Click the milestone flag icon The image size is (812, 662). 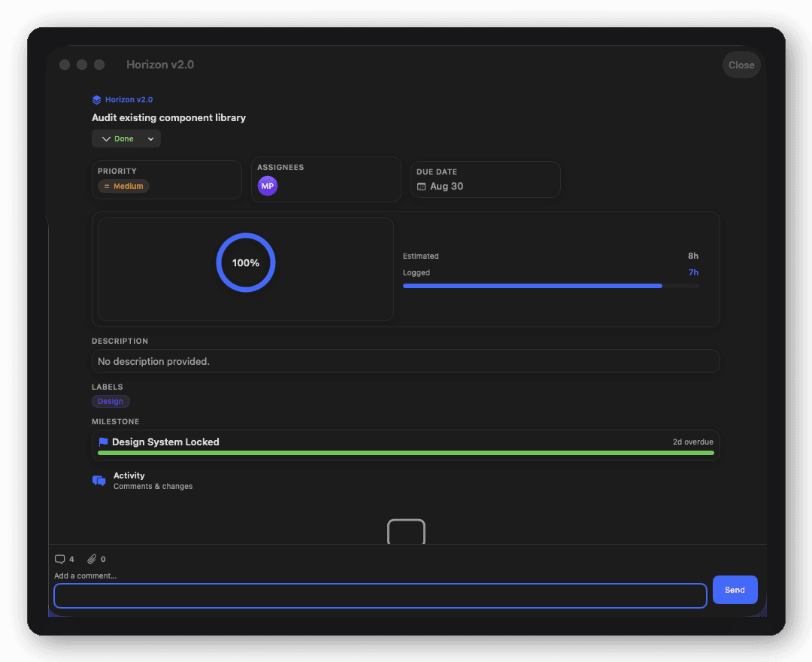[x=104, y=442]
